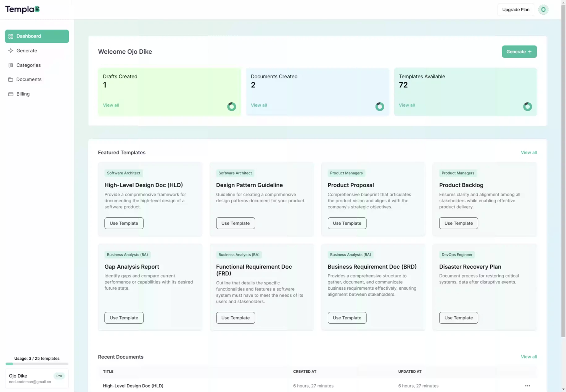This screenshot has width=566, height=392.
Task: Click the usage progress bar
Action: pyautogui.click(x=37, y=364)
